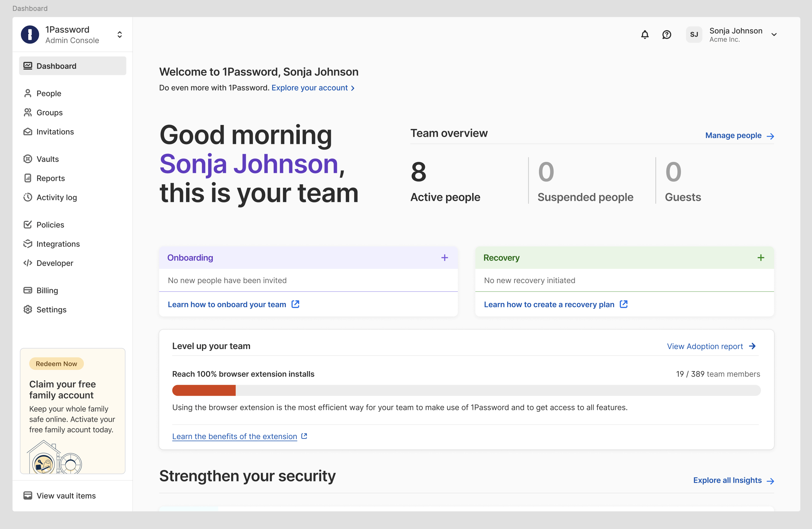Viewport: 812px width, 529px height.
Task: Open the People section in sidebar
Action: [49, 93]
